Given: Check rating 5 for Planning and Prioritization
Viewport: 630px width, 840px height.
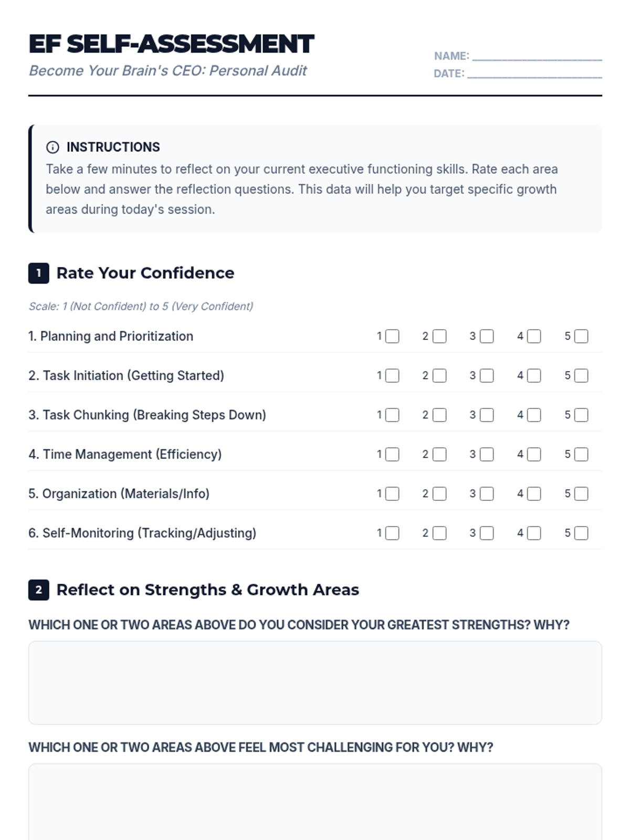Looking at the screenshot, I should click(x=581, y=336).
